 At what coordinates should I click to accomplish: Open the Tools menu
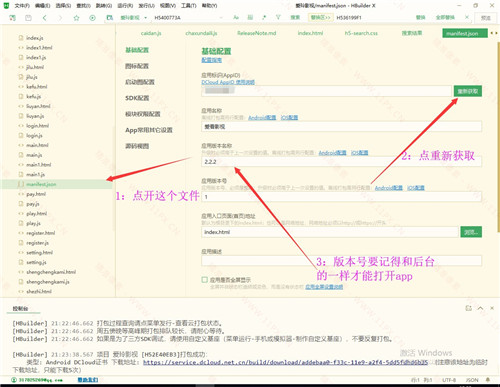coord(188,6)
